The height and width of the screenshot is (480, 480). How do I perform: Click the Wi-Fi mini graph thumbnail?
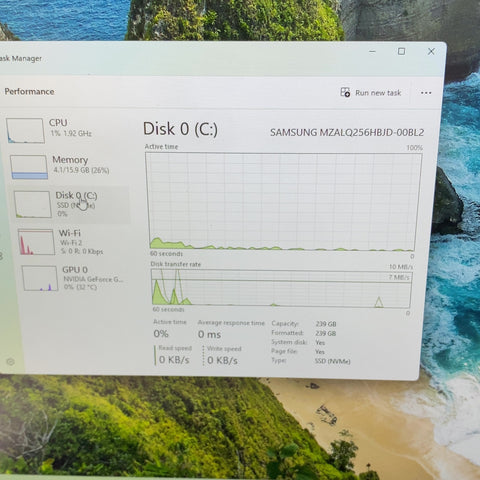36,242
